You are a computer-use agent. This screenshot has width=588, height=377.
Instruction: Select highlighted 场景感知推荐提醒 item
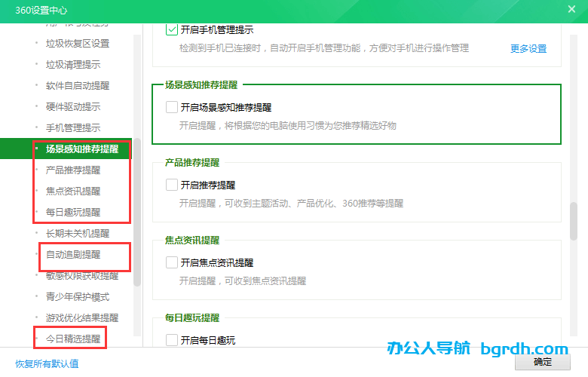click(82, 149)
